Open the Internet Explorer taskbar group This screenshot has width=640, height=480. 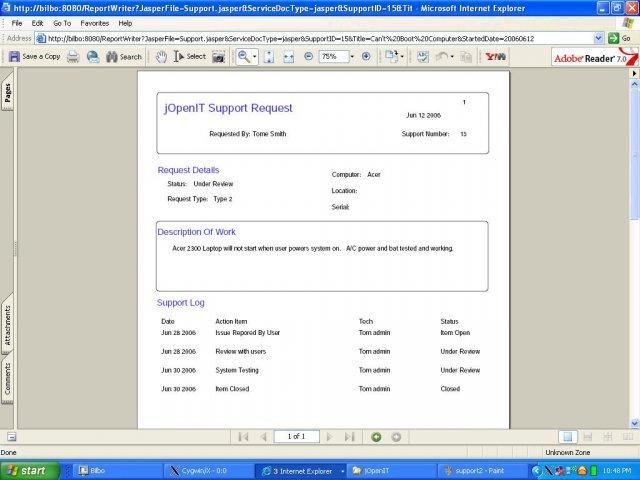click(300, 471)
